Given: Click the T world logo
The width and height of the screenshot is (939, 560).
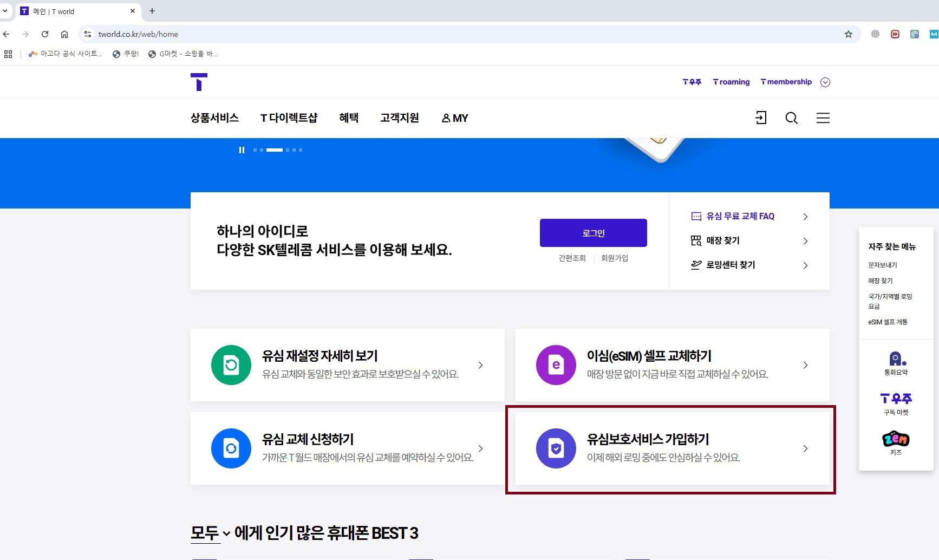Looking at the screenshot, I should point(199,82).
